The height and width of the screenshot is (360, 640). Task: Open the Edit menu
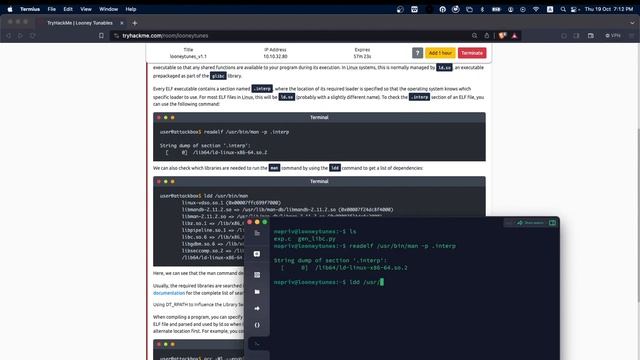(x=68, y=9)
